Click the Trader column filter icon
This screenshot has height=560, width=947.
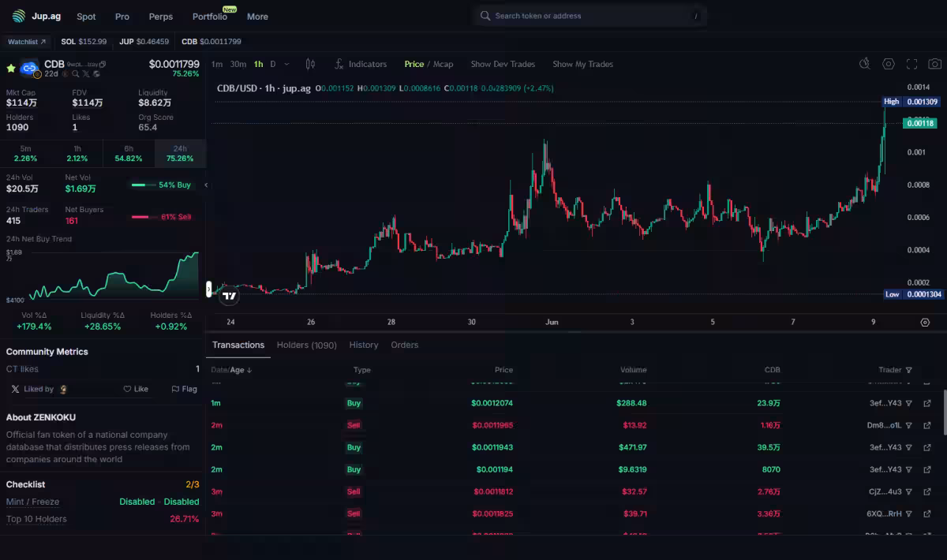[908, 370]
